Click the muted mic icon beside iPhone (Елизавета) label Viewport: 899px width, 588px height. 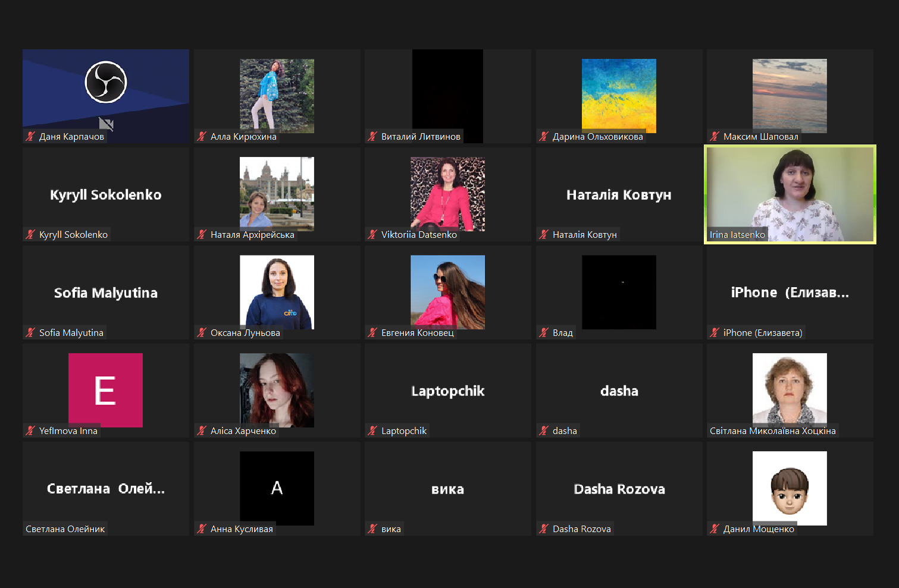tap(715, 332)
